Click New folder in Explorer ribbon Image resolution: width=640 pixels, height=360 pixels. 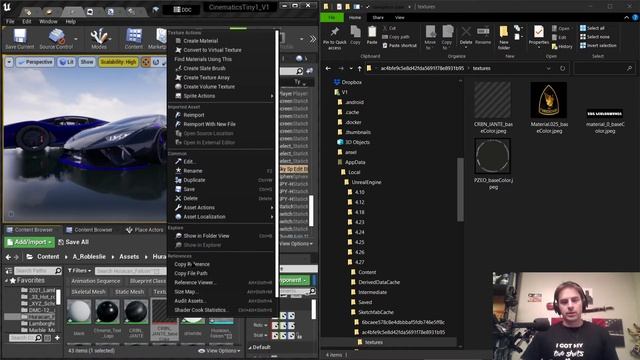click(x=504, y=38)
